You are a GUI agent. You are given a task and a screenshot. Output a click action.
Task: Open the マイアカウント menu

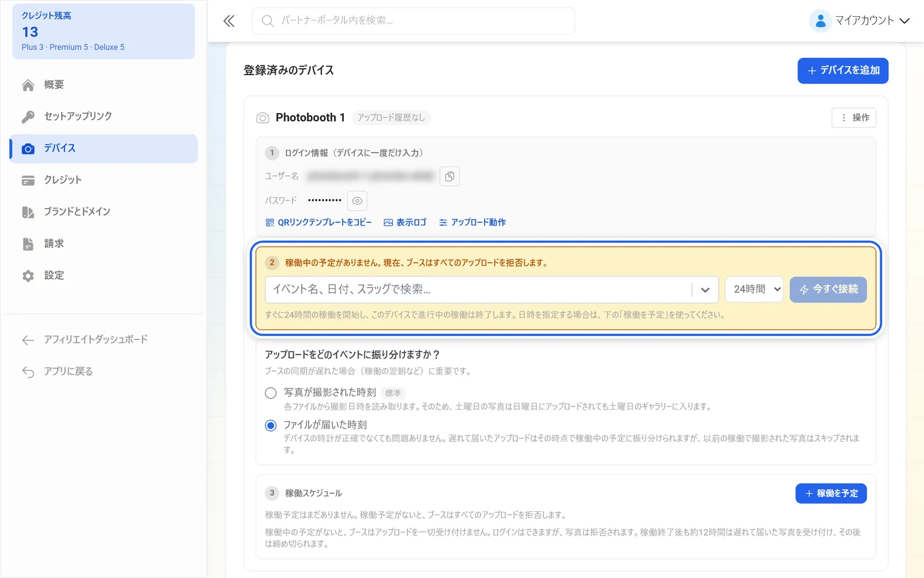[860, 21]
